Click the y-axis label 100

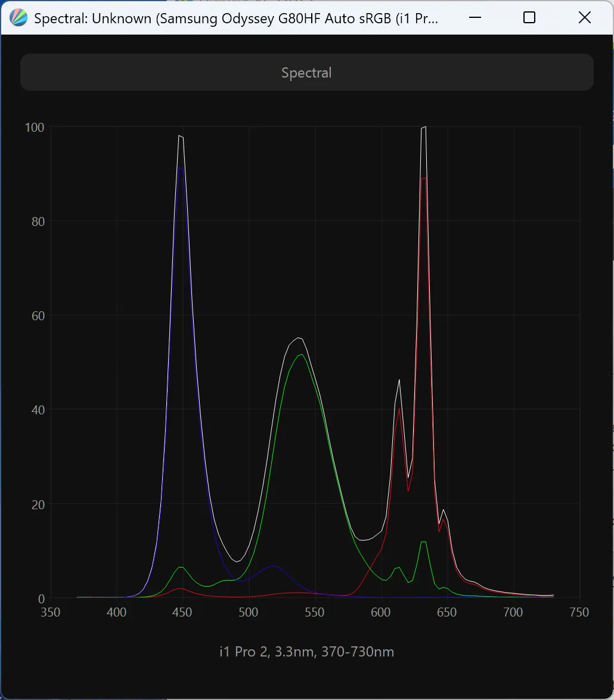pos(35,128)
